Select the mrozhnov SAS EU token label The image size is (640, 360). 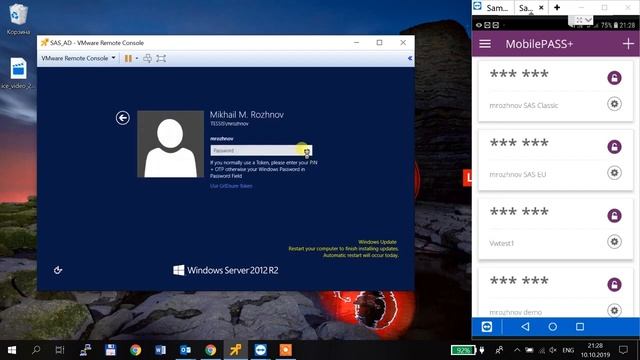click(518, 174)
